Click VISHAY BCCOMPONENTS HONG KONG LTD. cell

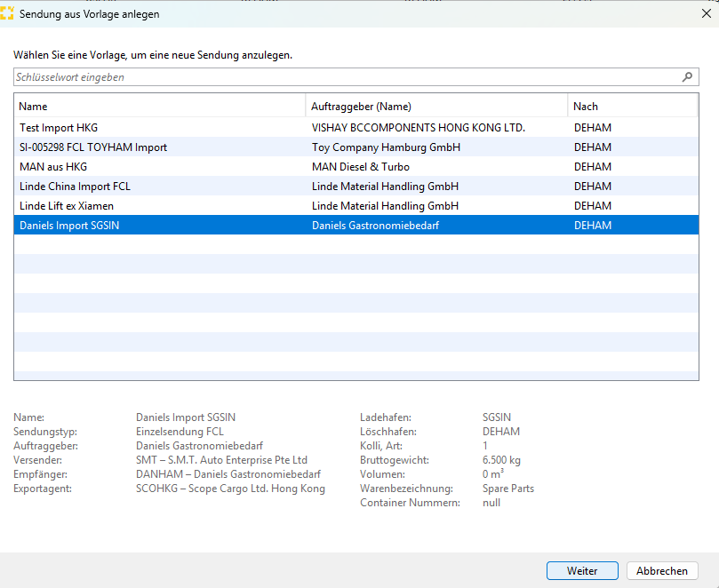click(x=419, y=128)
